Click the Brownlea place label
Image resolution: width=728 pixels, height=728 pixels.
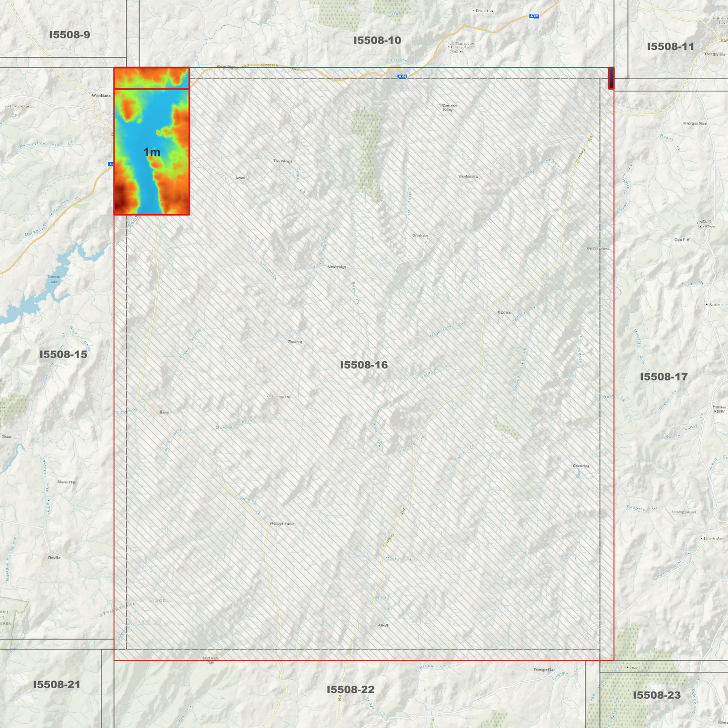click(x=581, y=466)
